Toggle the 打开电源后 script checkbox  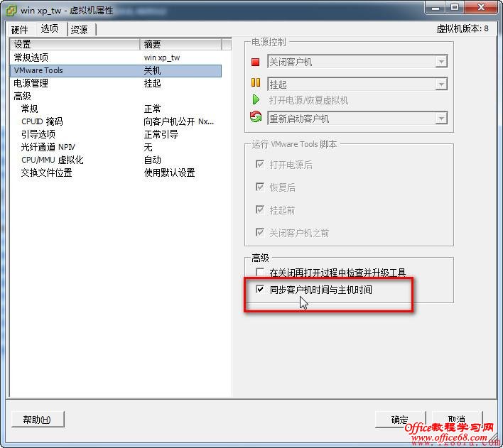(x=260, y=165)
